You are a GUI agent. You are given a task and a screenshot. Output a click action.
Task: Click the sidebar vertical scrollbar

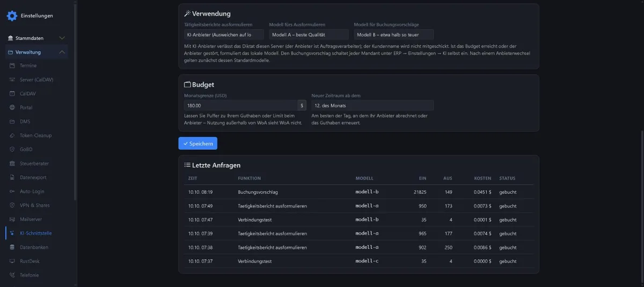pyautogui.click(x=75, y=102)
